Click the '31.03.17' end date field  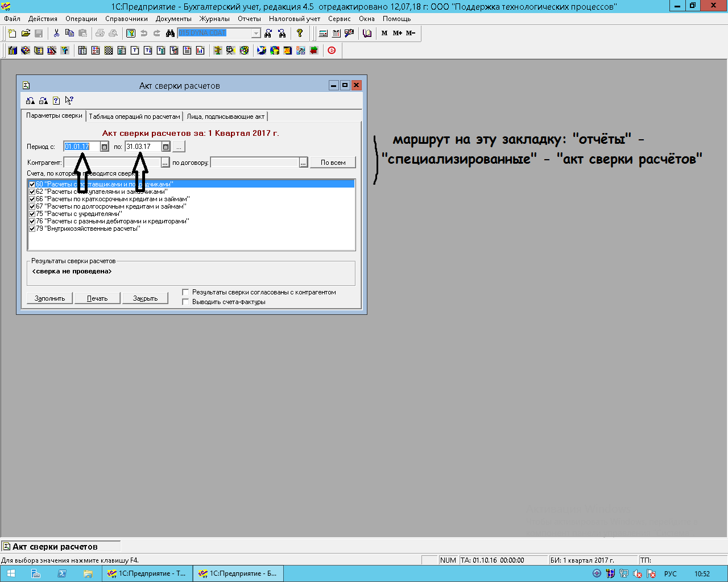point(142,147)
